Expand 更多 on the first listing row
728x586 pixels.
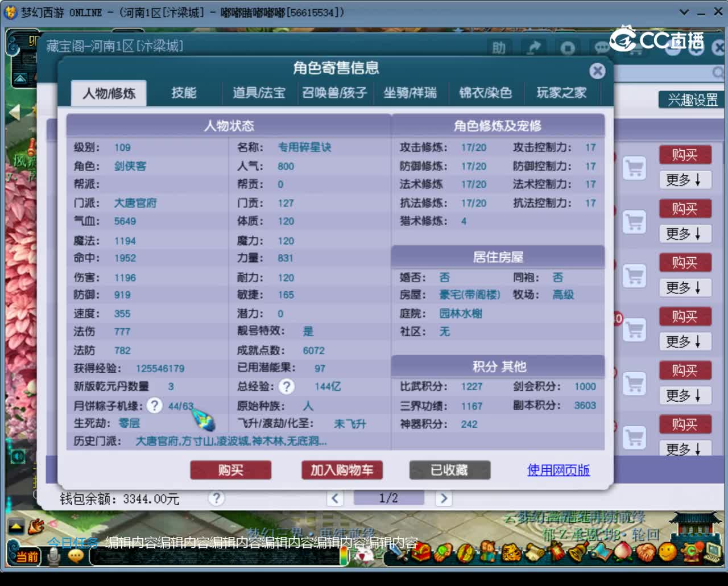(685, 180)
